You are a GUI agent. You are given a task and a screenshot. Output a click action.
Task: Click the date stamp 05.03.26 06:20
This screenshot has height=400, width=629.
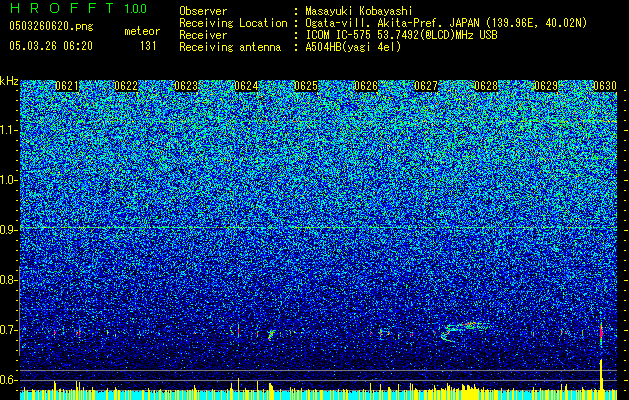(51, 46)
